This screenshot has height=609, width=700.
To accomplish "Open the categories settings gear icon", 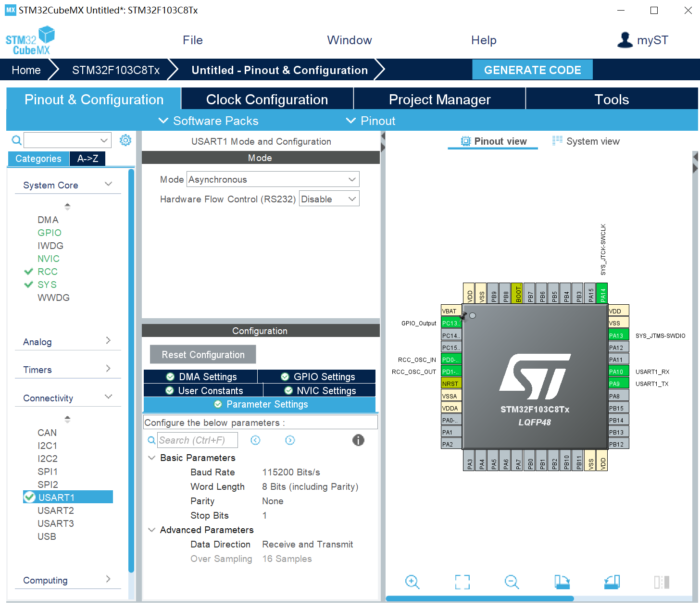I will point(125,140).
